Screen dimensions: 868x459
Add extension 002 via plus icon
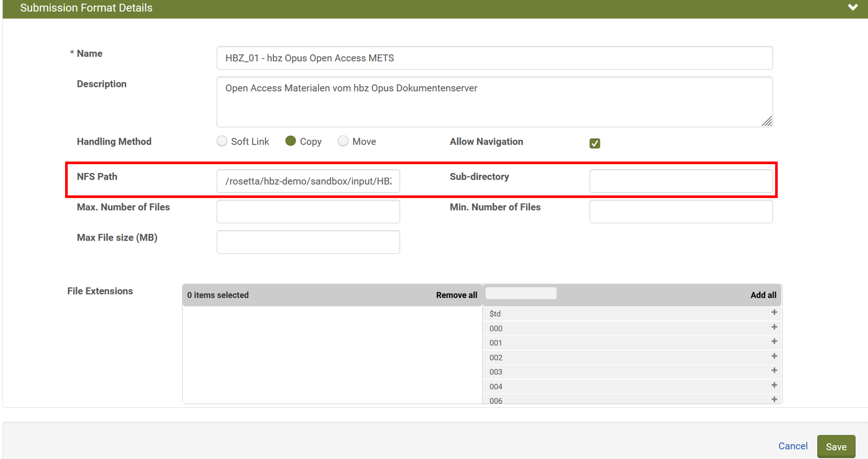point(774,357)
